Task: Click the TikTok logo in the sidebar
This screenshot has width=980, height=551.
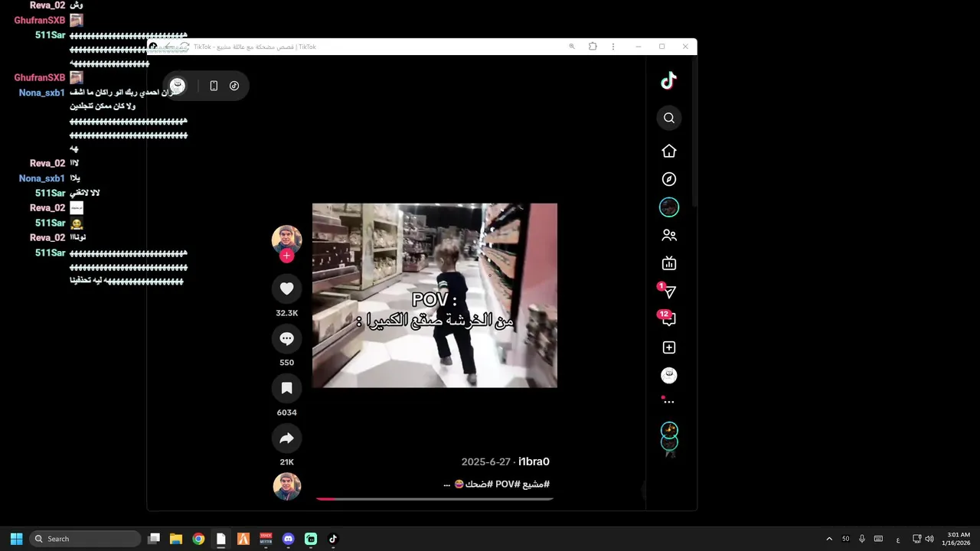Action: point(668,80)
